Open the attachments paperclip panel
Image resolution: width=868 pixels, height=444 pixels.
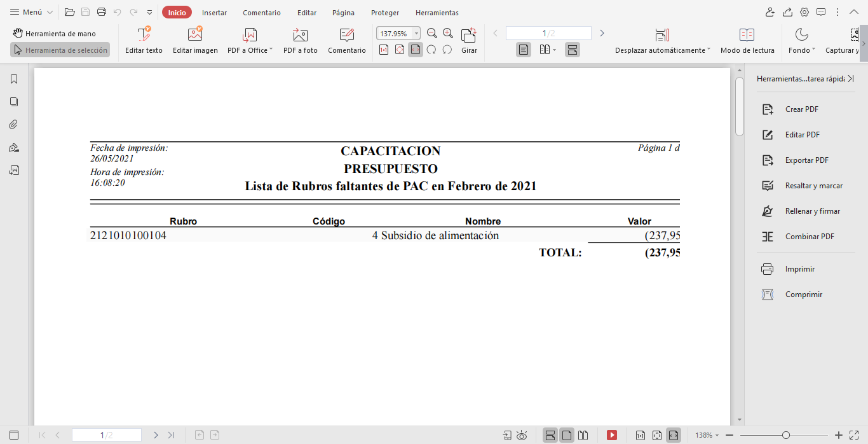[x=14, y=125]
